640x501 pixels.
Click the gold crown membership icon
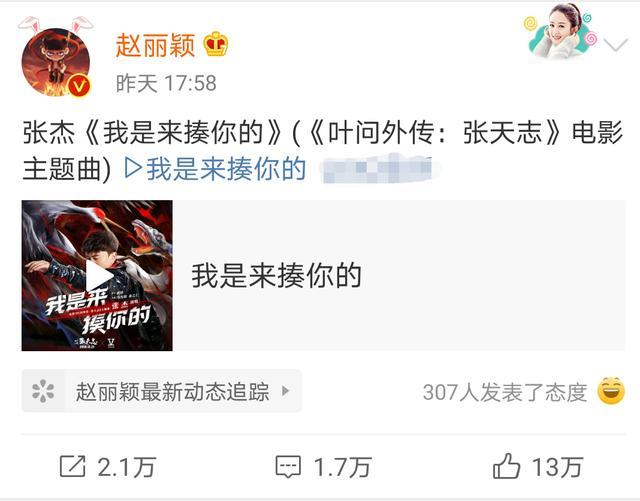click(216, 44)
